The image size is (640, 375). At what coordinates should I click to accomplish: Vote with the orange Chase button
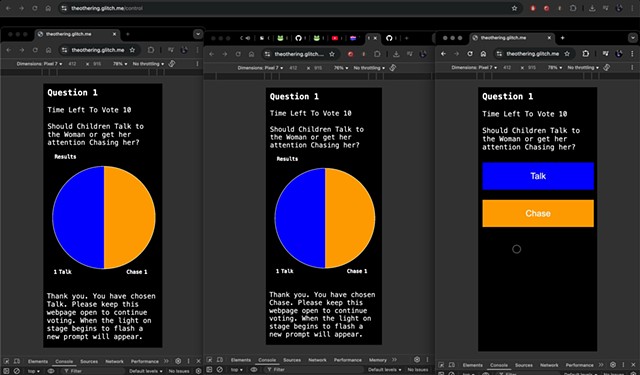coord(538,213)
